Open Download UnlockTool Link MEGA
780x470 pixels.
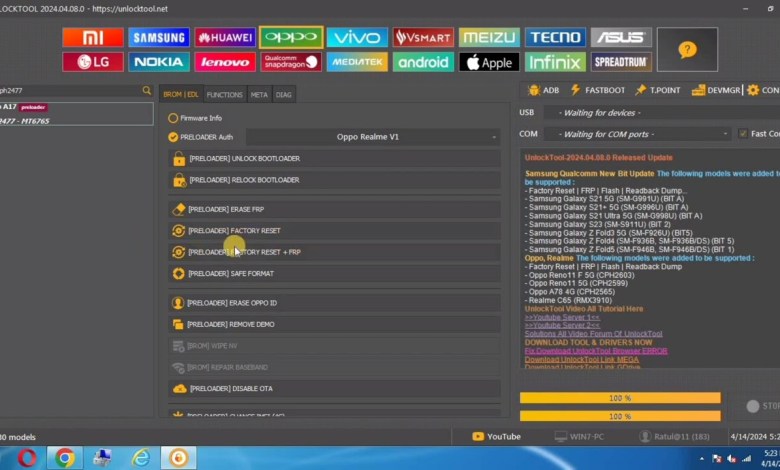click(582, 359)
